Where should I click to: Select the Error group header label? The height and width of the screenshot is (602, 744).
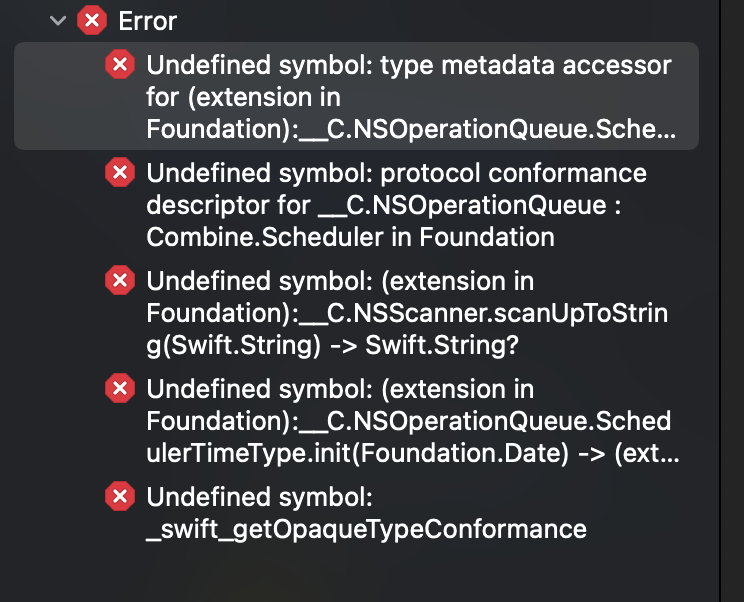click(x=150, y=19)
